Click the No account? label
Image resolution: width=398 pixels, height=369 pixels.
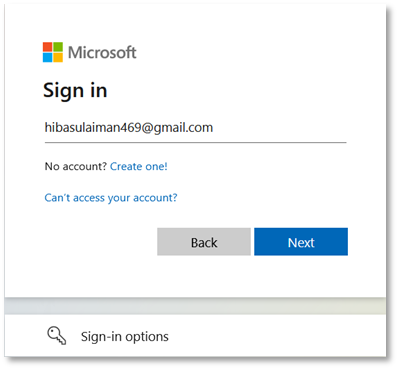tap(76, 166)
